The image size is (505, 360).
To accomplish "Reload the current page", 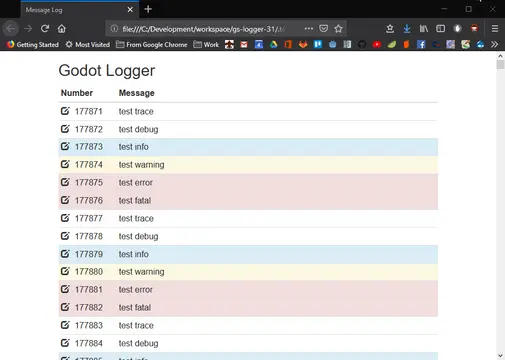I will pyautogui.click(x=45, y=29).
